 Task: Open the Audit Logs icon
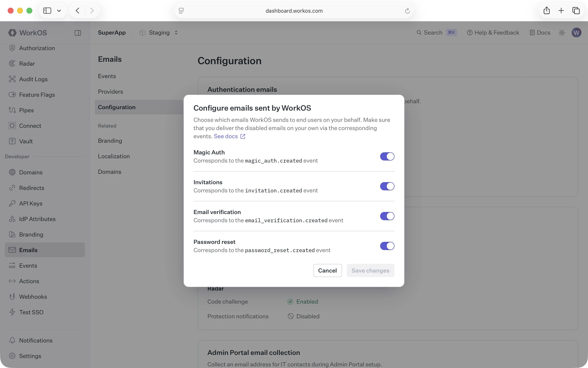tap(12, 79)
